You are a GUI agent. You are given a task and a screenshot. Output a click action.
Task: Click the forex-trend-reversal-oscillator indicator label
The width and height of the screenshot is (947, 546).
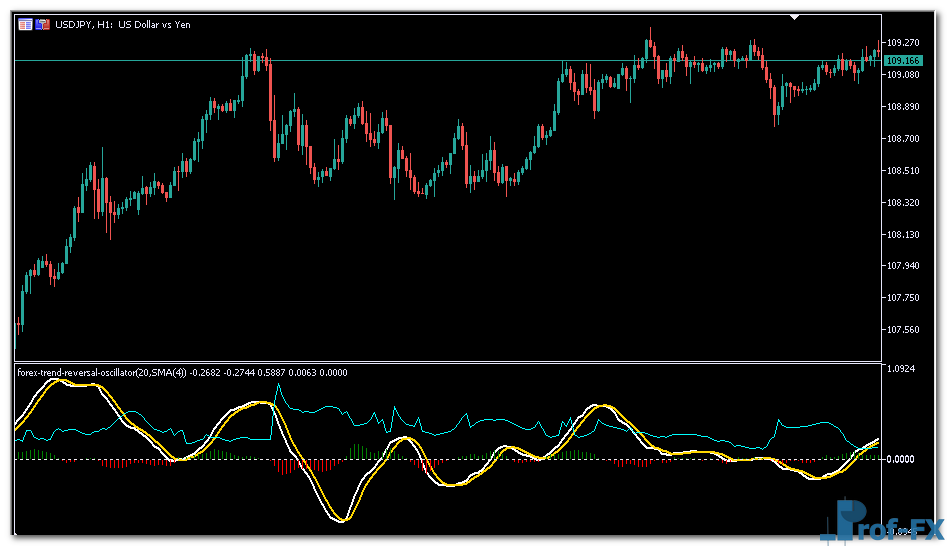tap(100, 373)
